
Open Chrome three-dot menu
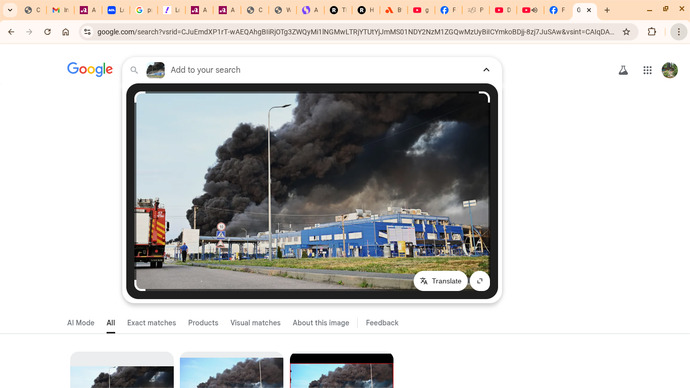(679, 32)
